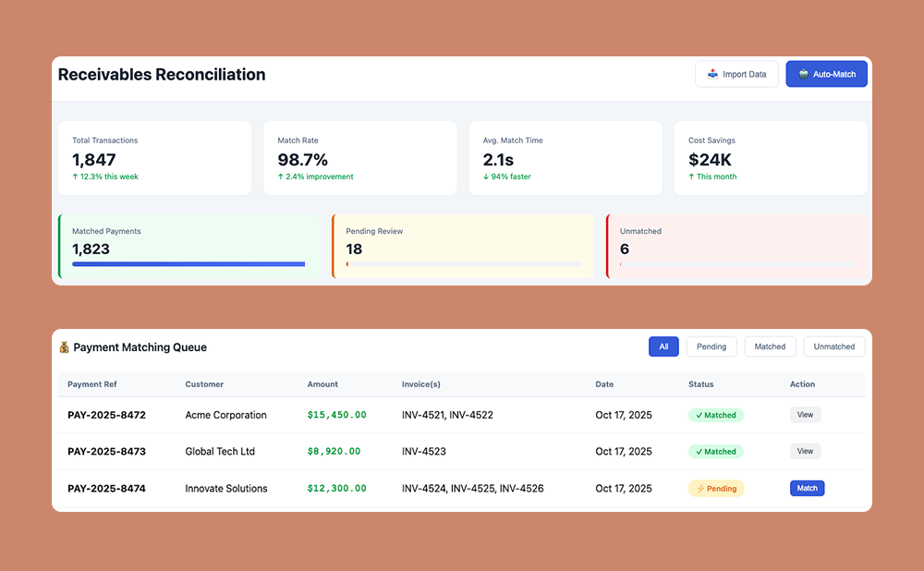Open the Match Rate stat card
The width and height of the screenshot is (924, 571).
[359, 158]
